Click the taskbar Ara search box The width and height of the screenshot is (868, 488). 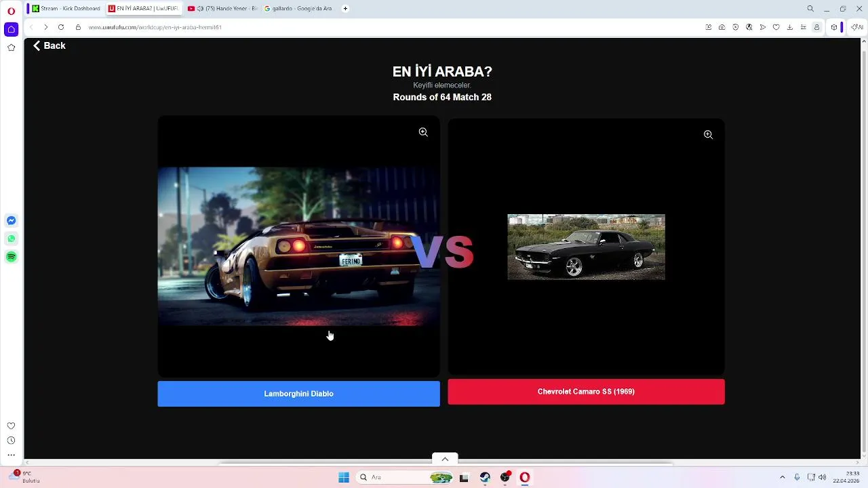point(405,477)
